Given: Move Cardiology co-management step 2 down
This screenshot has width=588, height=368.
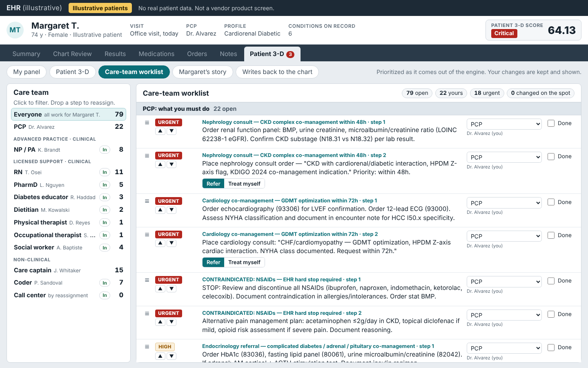Looking at the screenshot, I should pos(172,243).
